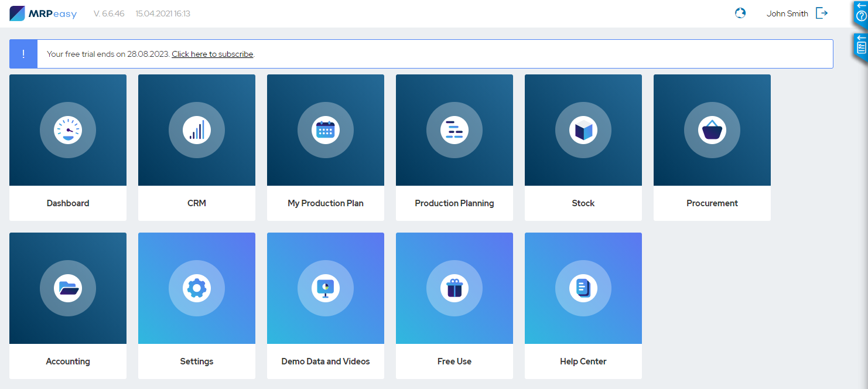Click the globe language selector icon

pyautogui.click(x=740, y=12)
